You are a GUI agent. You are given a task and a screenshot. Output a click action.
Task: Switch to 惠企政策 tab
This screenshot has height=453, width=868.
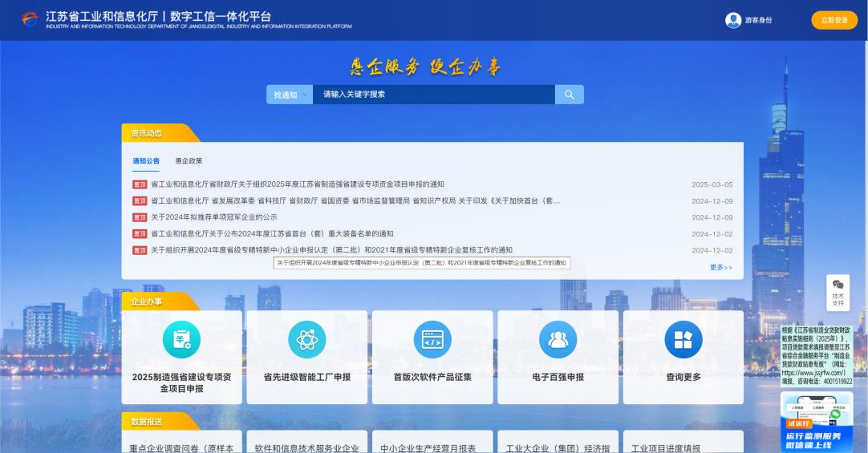189,161
